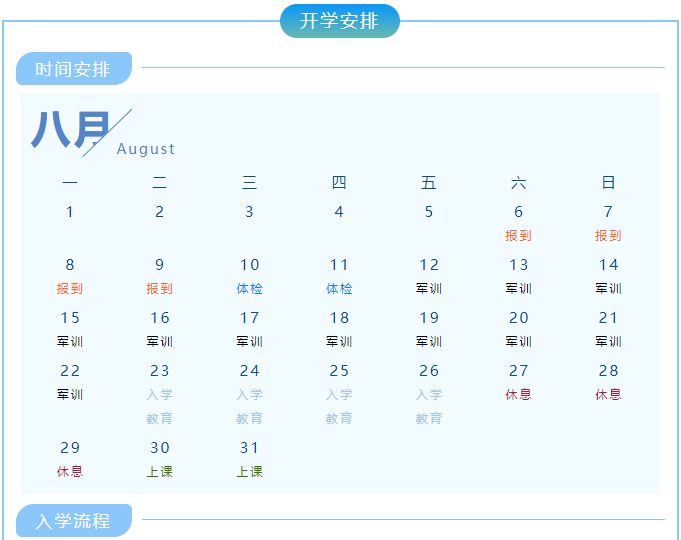Viewport: 681px width, 540px height.
Task: Click the 军训 label under date 21
Action: (x=608, y=341)
